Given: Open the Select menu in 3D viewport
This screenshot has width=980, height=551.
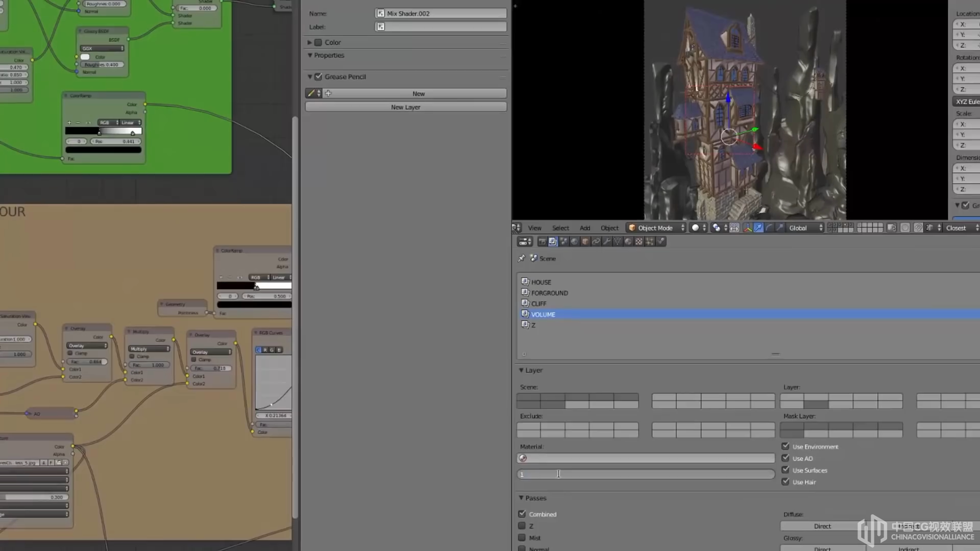Looking at the screenshot, I should pyautogui.click(x=560, y=228).
